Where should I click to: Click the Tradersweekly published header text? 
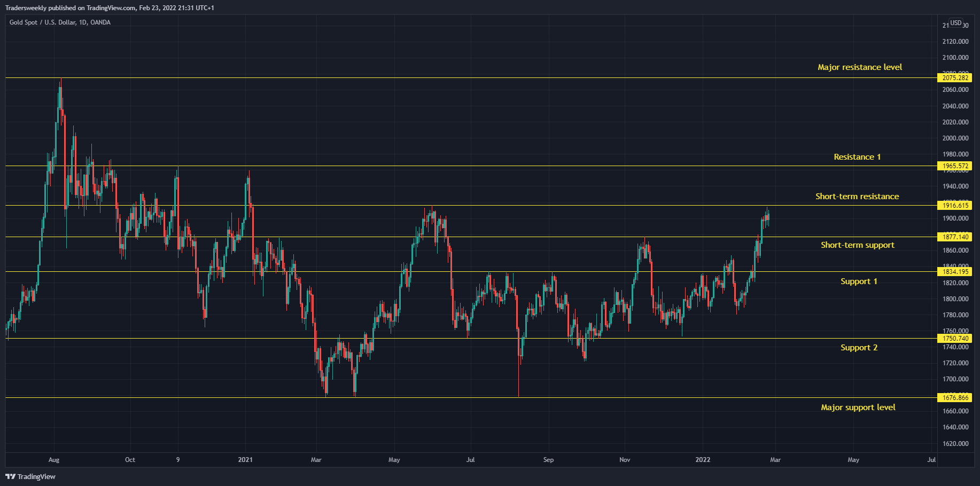pyautogui.click(x=109, y=8)
